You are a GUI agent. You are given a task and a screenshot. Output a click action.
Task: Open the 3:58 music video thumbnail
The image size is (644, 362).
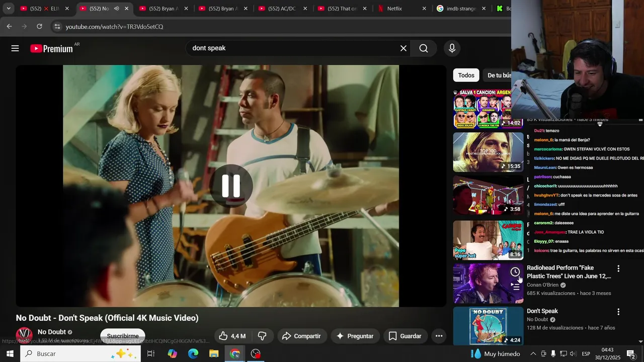click(488, 196)
